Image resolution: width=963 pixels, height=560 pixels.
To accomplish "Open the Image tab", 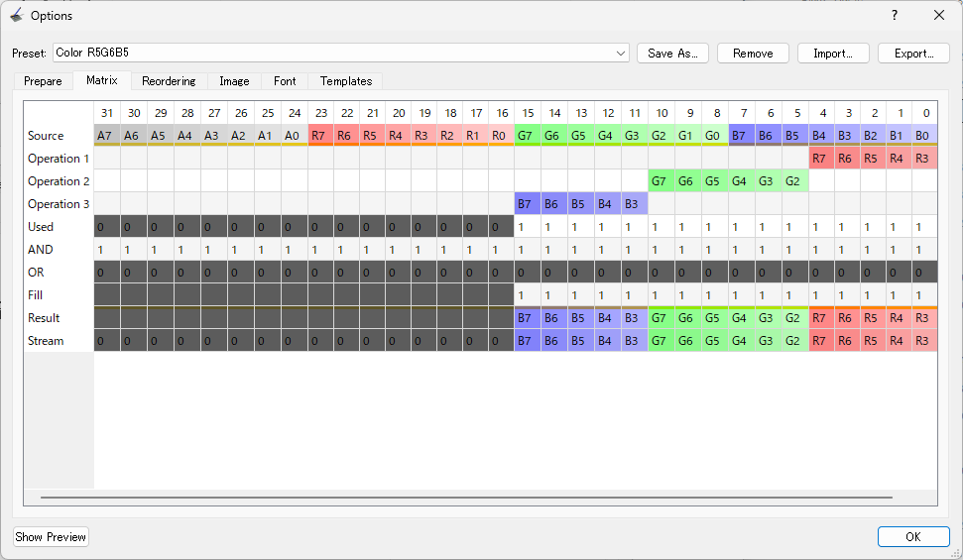I will 234,81.
